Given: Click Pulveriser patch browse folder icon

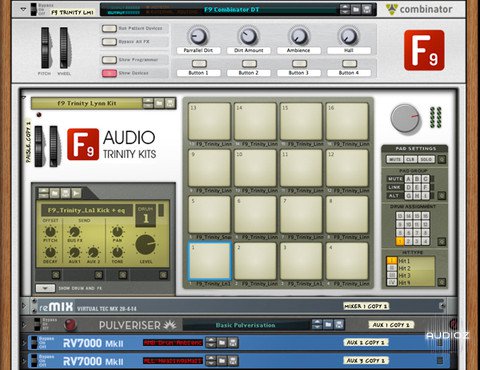Looking at the screenshot, I should tap(328, 324).
